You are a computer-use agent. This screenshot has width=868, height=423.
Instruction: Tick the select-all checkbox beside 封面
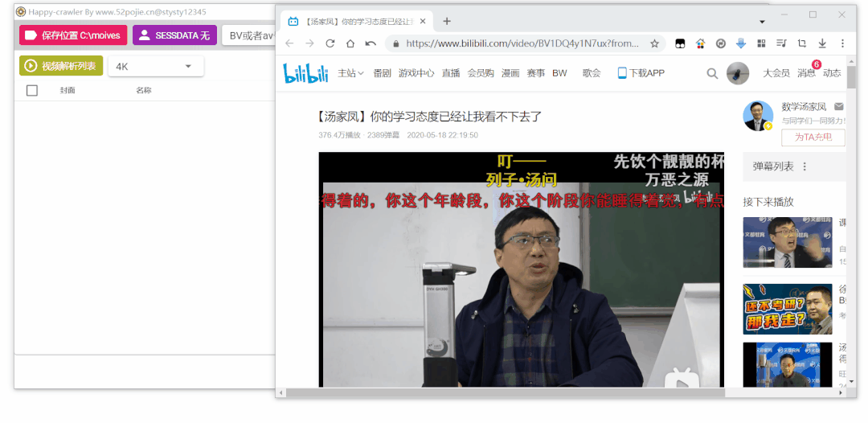click(32, 90)
